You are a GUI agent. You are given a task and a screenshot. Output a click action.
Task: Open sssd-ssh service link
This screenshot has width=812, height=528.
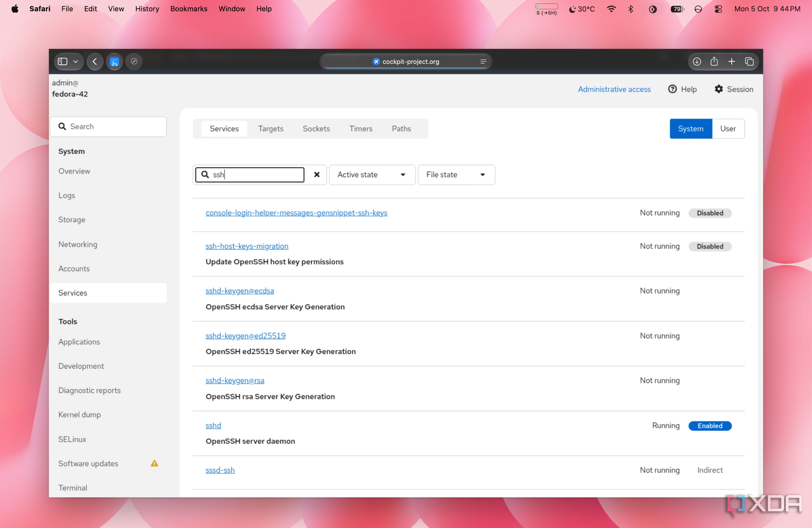(220, 470)
